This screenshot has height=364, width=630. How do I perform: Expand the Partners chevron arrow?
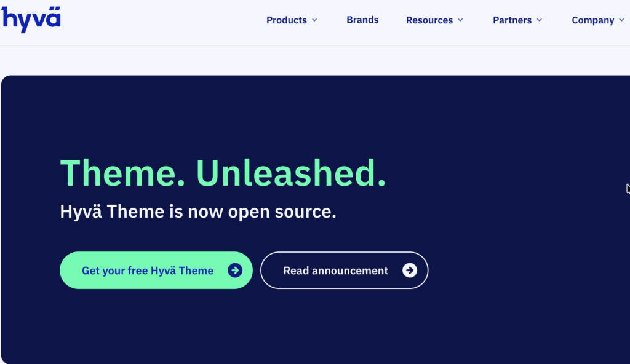[x=540, y=20]
